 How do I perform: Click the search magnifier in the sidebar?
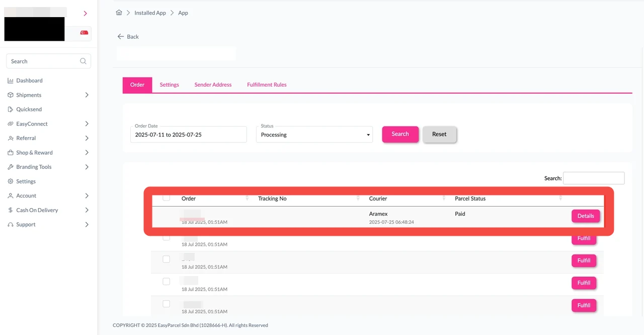83,60
